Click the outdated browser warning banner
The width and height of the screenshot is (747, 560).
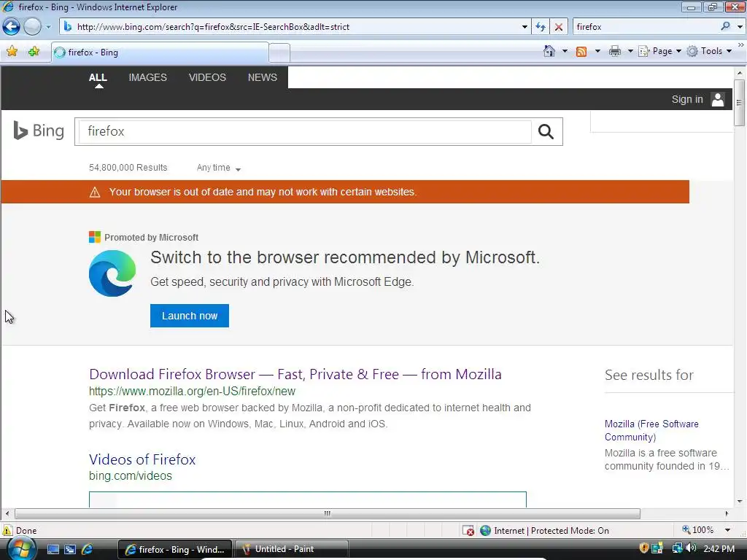tap(345, 192)
